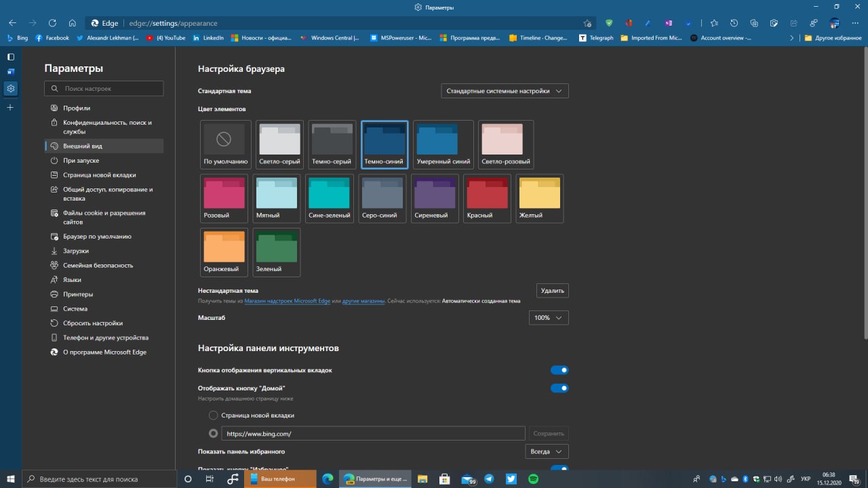Image resolution: width=868 pixels, height=488 pixels.
Task: Open Twitter from the taskbar
Action: (511, 479)
